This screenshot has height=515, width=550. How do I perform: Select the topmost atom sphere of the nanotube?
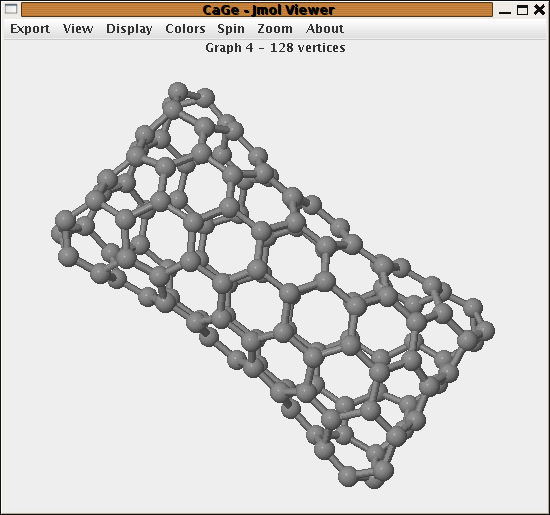click(x=178, y=92)
